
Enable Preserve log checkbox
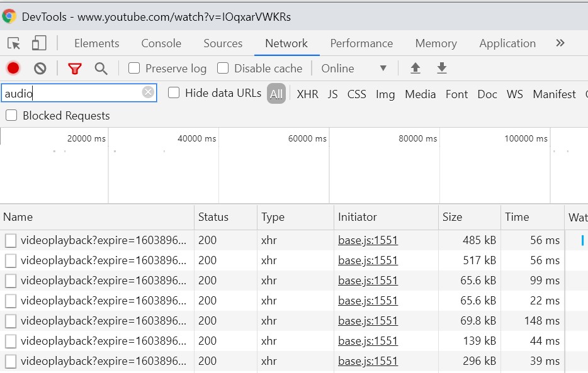(134, 68)
